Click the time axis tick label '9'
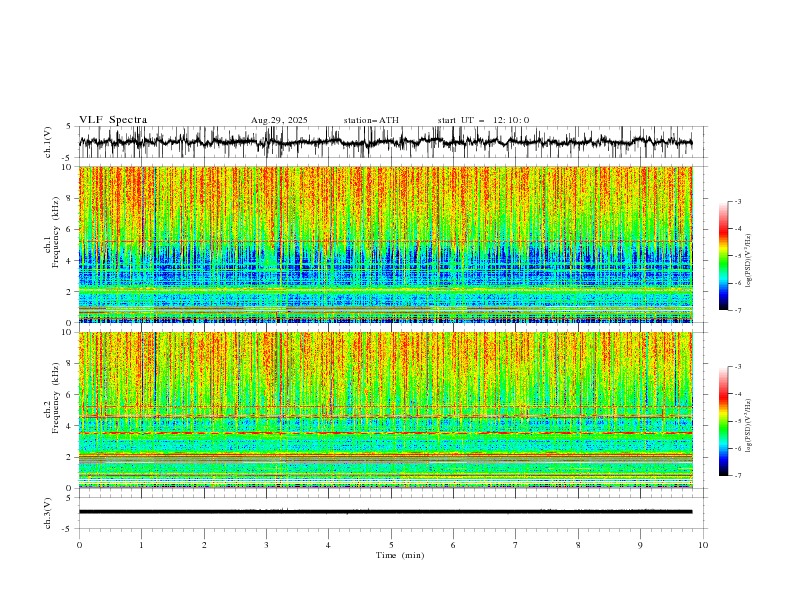 pos(640,545)
